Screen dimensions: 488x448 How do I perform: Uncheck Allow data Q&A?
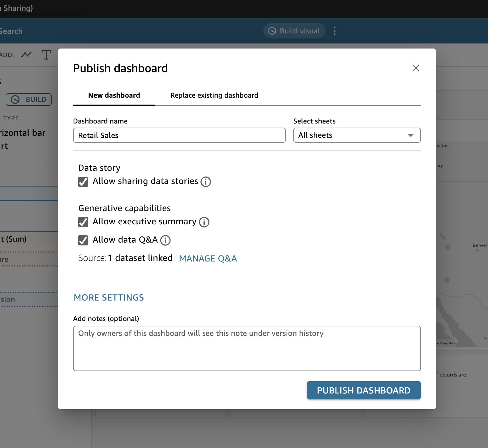click(x=83, y=240)
